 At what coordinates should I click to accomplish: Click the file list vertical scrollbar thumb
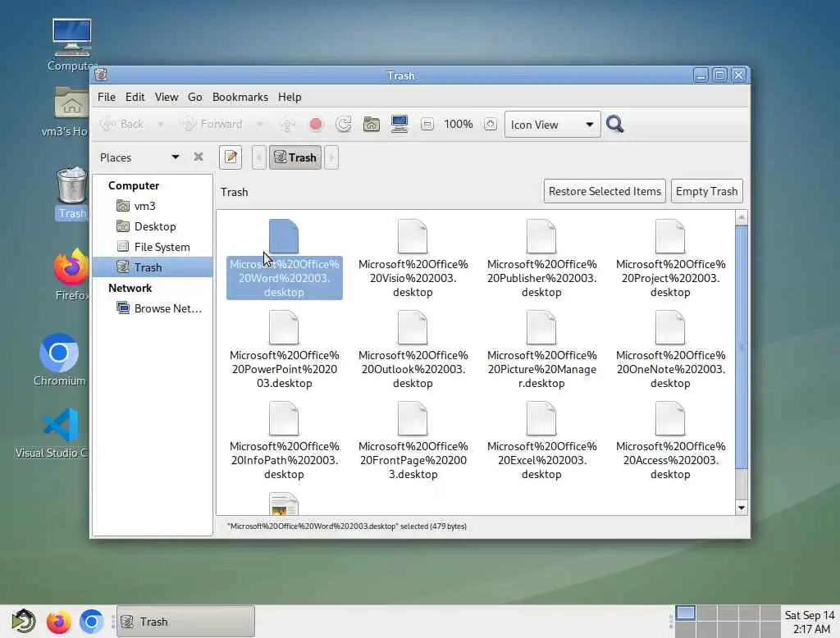click(742, 347)
